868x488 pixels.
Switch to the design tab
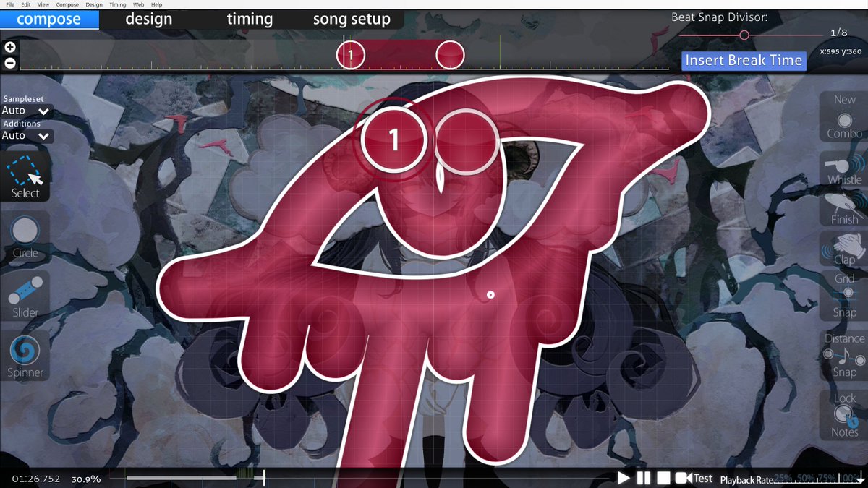(x=149, y=20)
